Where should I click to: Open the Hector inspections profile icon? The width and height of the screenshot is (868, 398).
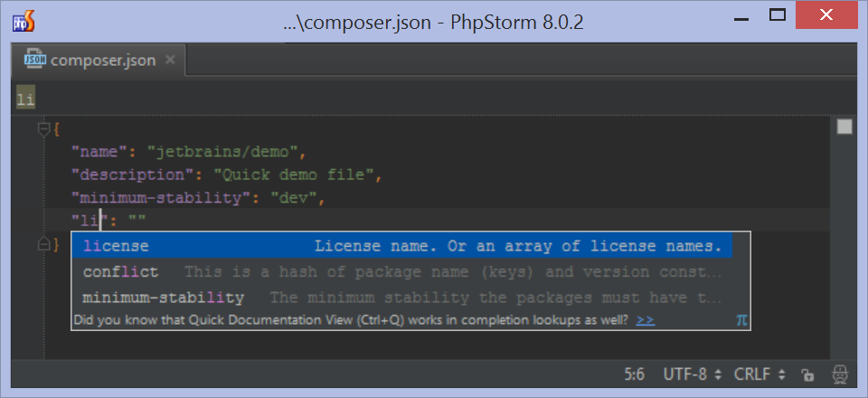[x=841, y=374]
